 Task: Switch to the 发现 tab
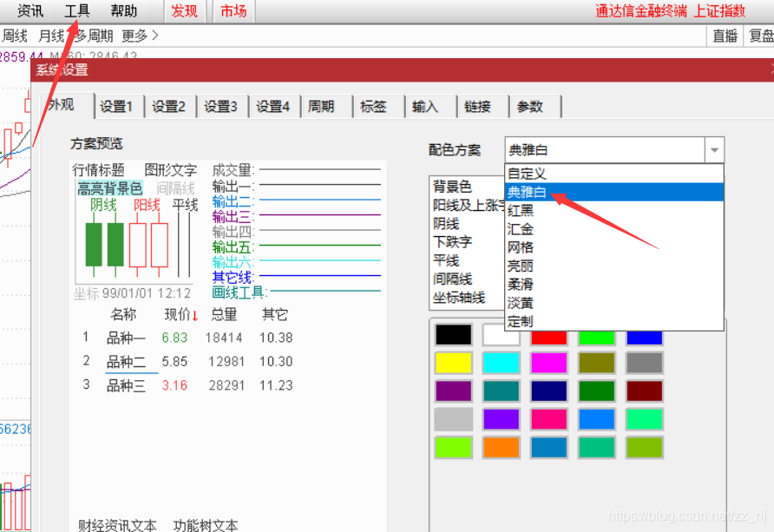[184, 11]
